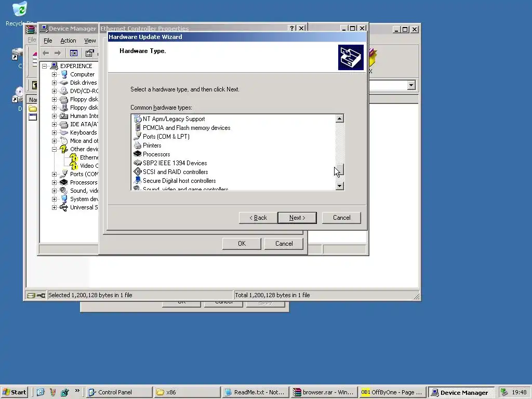Click quick launch show desktop icon

click(x=41, y=392)
